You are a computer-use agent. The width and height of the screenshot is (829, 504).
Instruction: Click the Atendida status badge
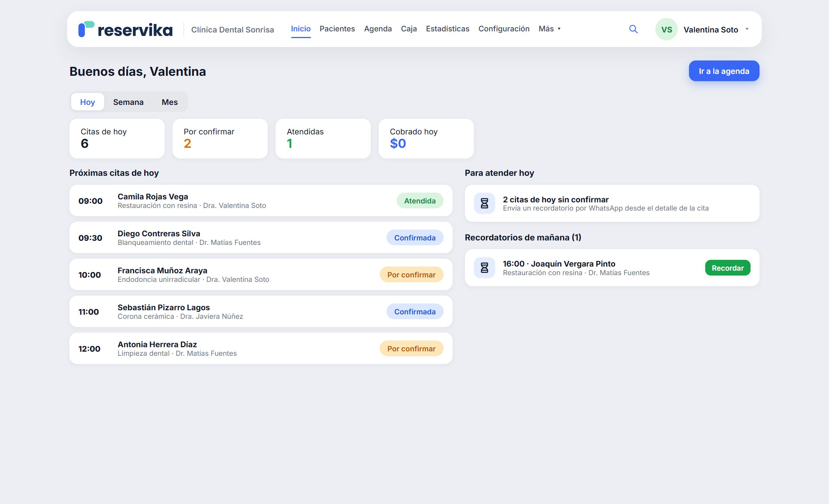pos(420,200)
